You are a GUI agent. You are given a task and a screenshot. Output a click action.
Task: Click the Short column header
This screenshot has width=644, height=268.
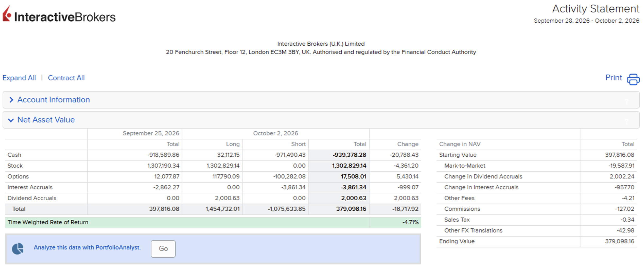pos(298,144)
